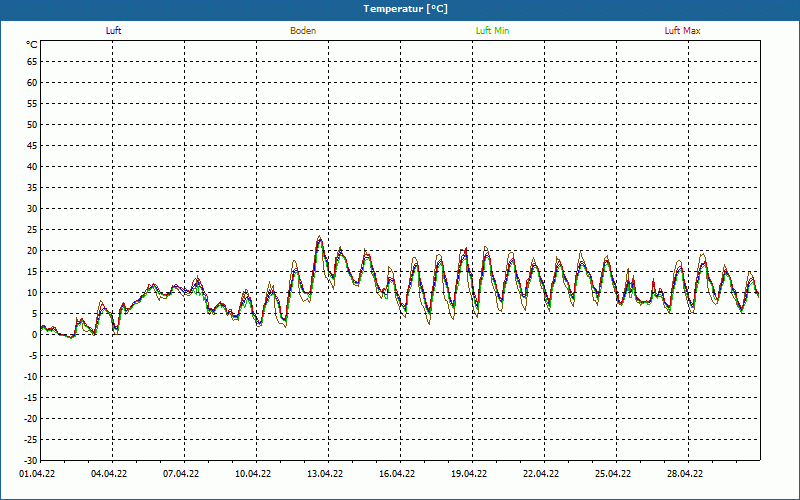Click the 45 y-axis value
The width and height of the screenshot is (800, 500).
pyautogui.click(x=32, y=145)
